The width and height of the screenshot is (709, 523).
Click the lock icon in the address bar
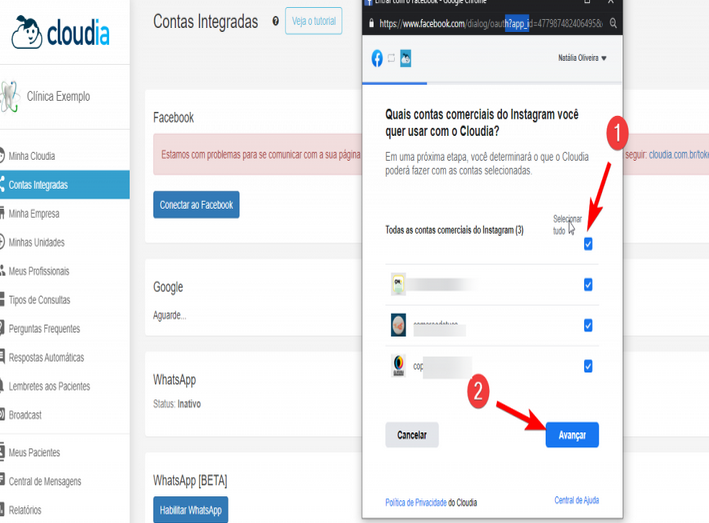372,24
